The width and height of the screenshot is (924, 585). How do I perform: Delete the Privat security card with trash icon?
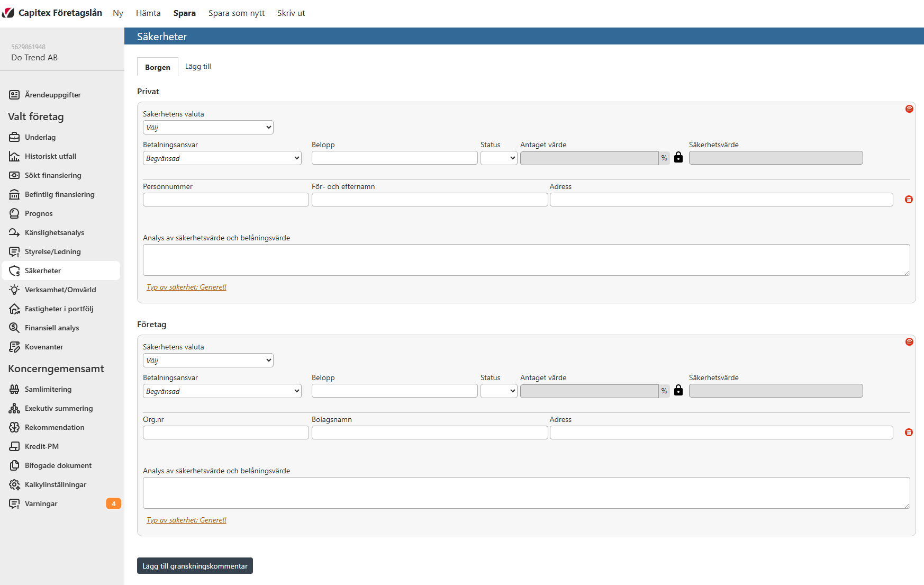pos(909,109)
